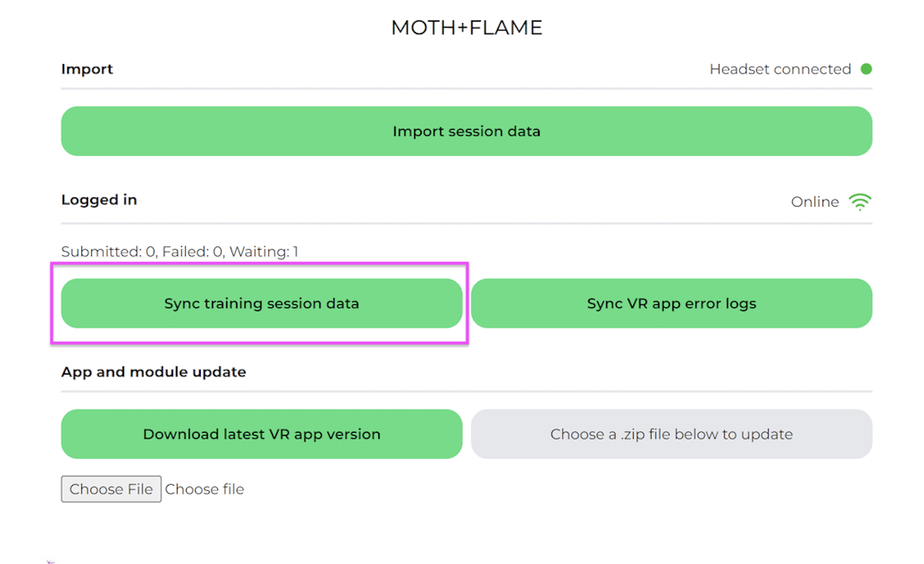The image size is (924, 564).
Task: Sync training session data
Action: click(261, 304)
